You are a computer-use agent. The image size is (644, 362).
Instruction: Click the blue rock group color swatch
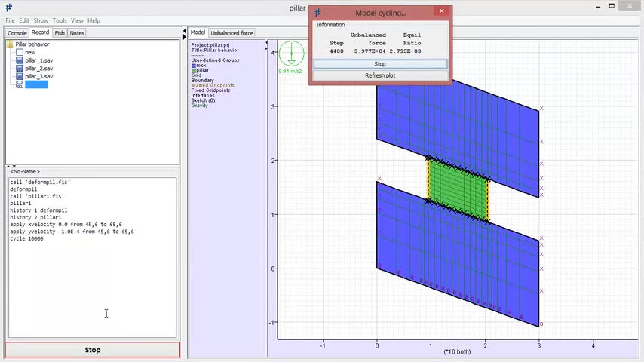(x=194, y=66)
